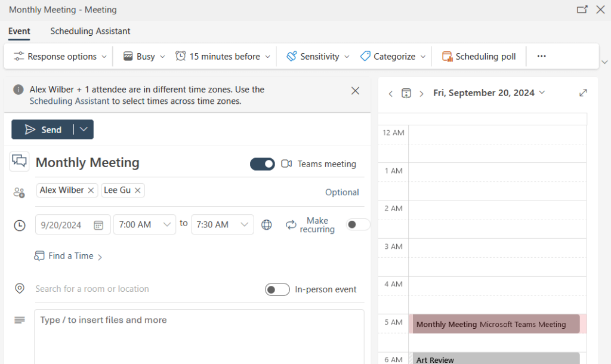This screenshot has height=364, width=611.
Task: Jump to today in the calendar pane
Action: pos(406,93)
